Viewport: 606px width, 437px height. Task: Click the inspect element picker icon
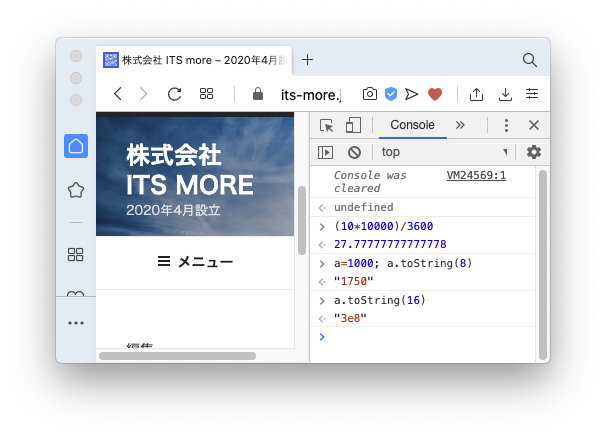coord(326,125)
